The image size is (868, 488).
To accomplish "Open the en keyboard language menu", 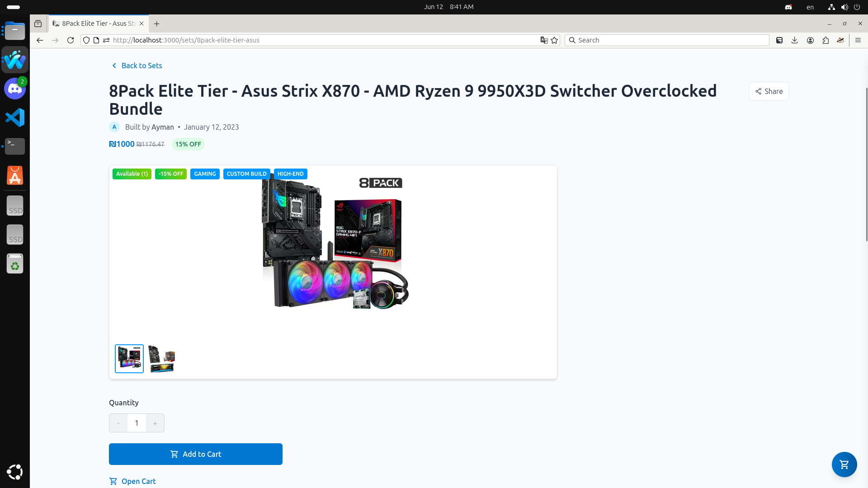I will (x=810, y=7).
